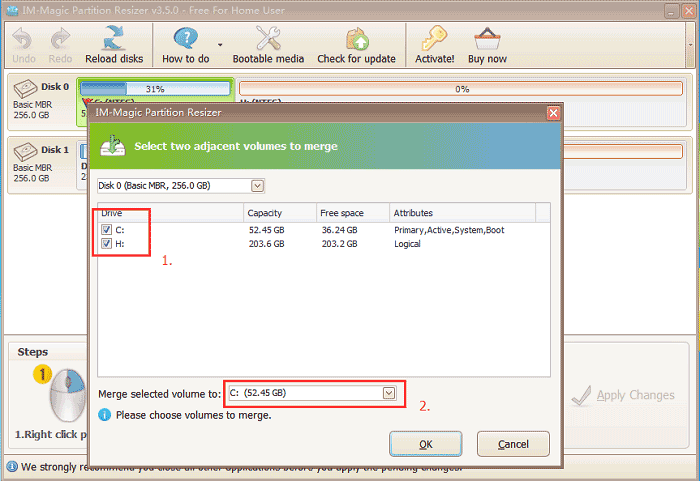
Task: Reload disks using the toolbar icon
Action: (113, 38)
